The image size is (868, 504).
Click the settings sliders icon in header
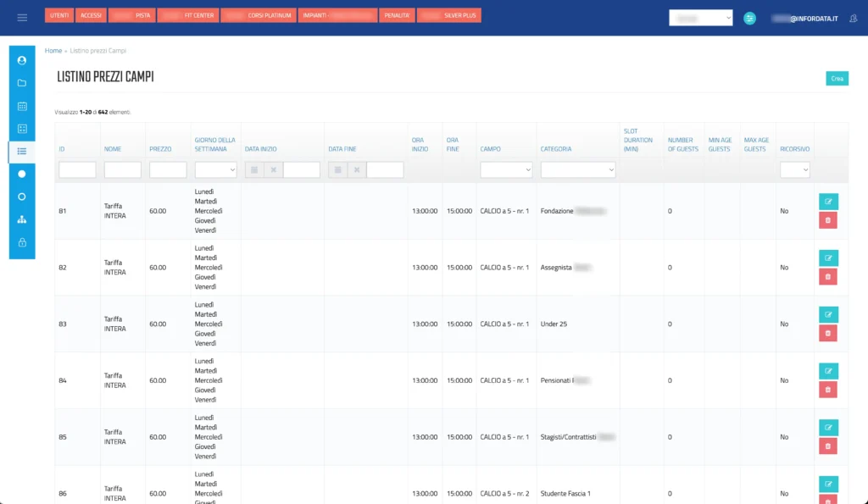[x=749, y=18]
